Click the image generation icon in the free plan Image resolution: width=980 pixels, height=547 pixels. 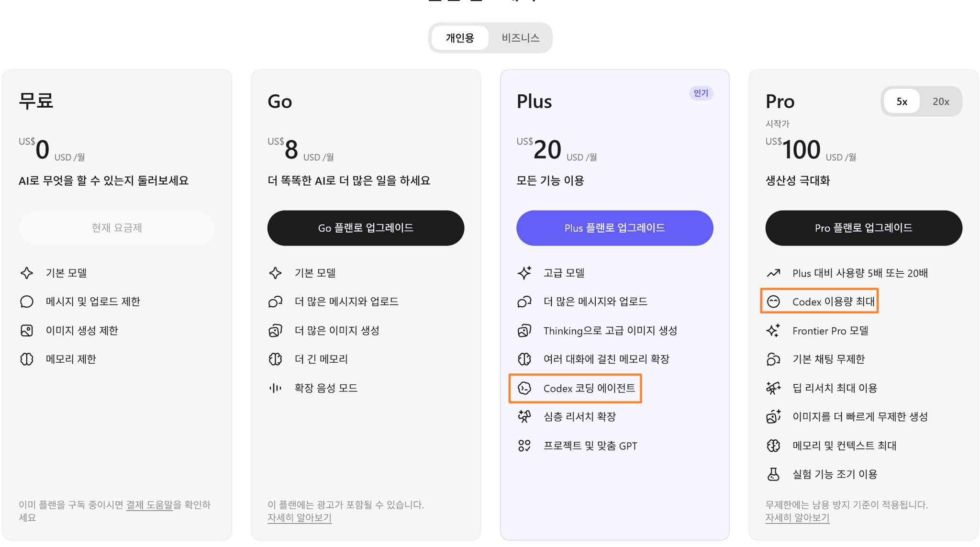27,330
